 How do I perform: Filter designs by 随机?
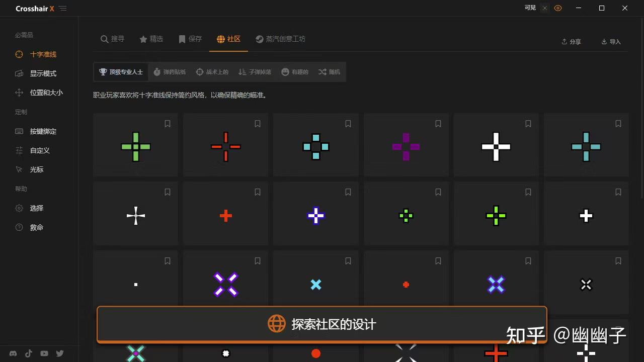[x=329, y=71]
